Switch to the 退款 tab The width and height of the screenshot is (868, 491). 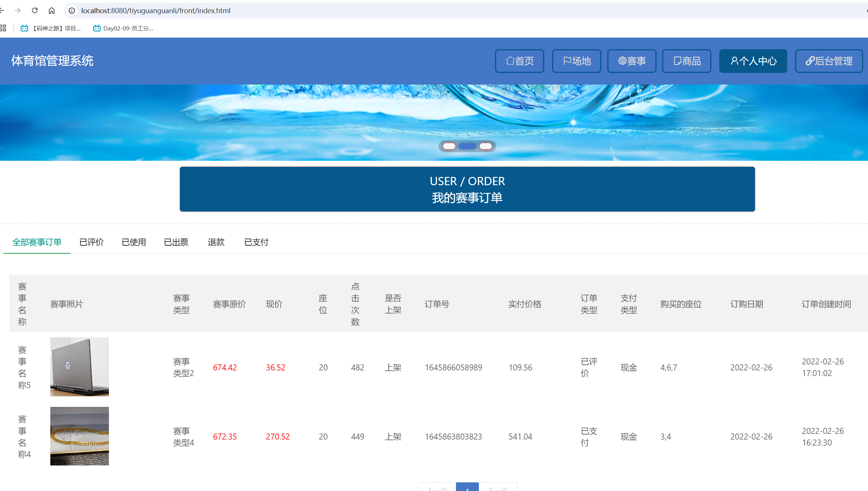(x=216, y=242)
